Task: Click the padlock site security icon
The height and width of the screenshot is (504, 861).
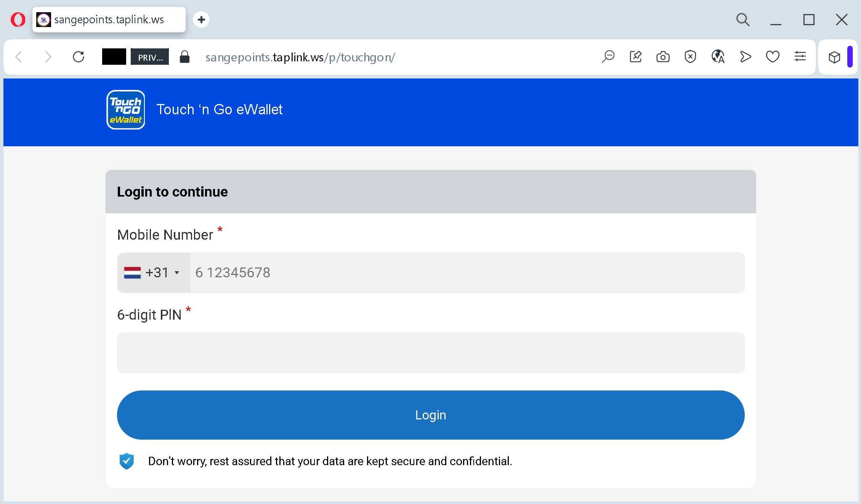Action: 184,57
